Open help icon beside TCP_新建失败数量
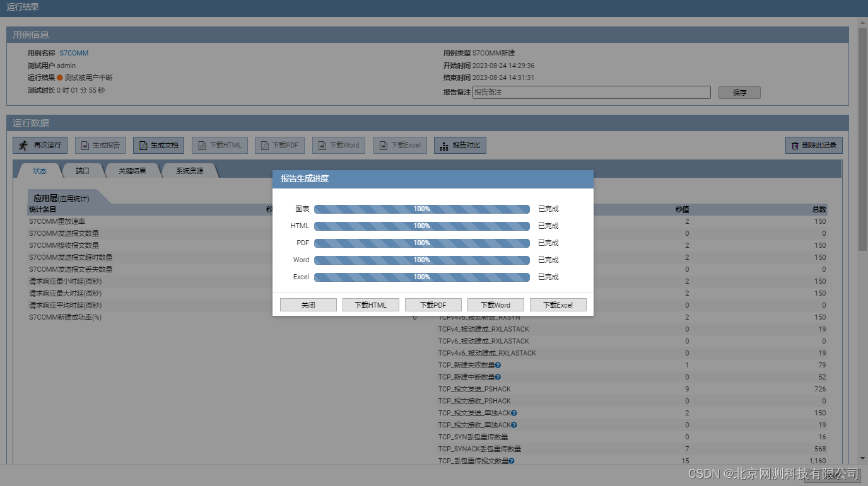This screenshot has width=868, height=486. pos(498,365)
